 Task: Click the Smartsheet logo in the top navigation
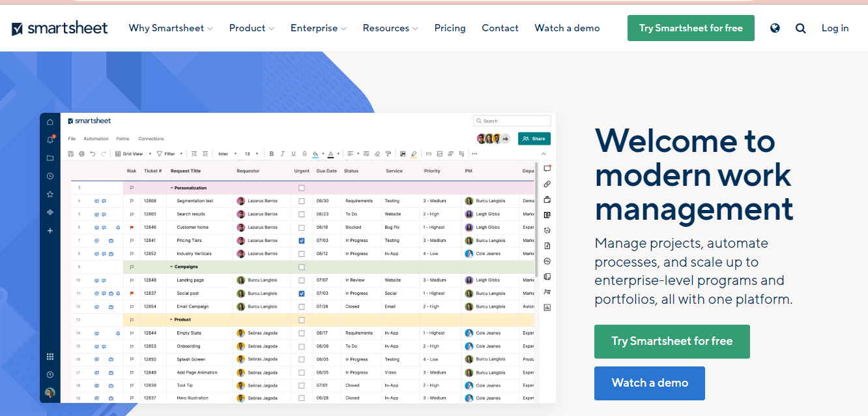click(x=60, y=28)
